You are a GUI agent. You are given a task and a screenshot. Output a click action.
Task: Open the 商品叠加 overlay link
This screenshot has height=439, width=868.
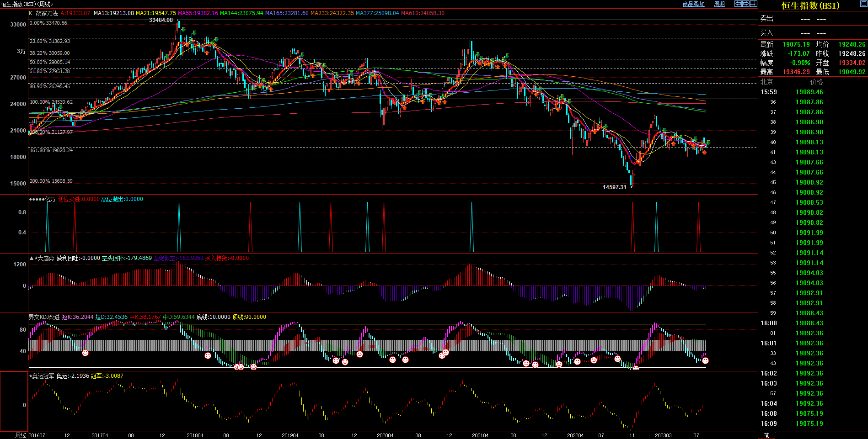(693, 4)
